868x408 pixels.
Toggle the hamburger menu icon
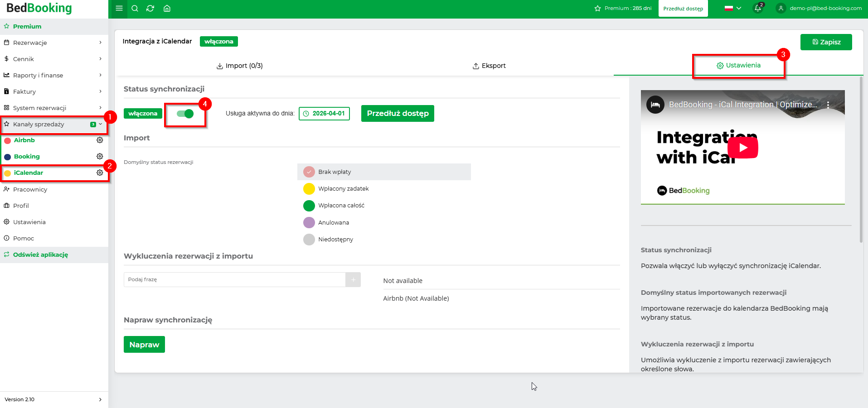[x=119, y=8]
